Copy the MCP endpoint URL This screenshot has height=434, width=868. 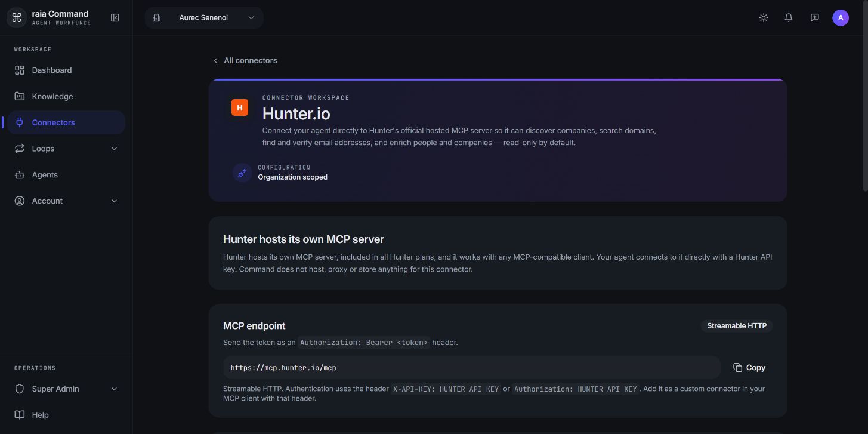click(749, 368)
